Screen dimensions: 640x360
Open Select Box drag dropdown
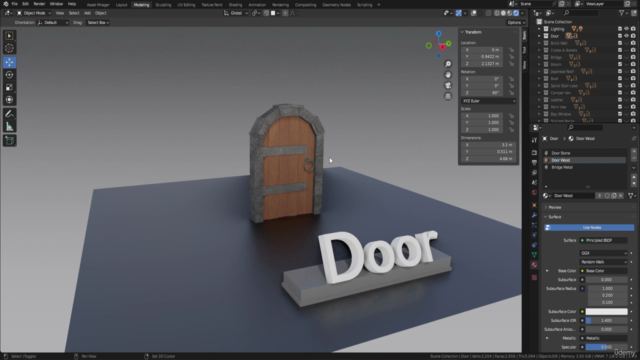coord(98,23)
